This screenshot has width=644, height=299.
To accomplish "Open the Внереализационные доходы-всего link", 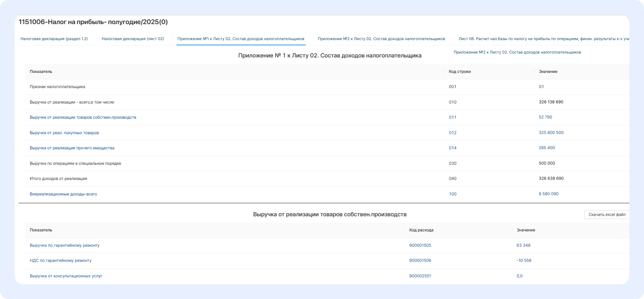I will pos(63,194).
